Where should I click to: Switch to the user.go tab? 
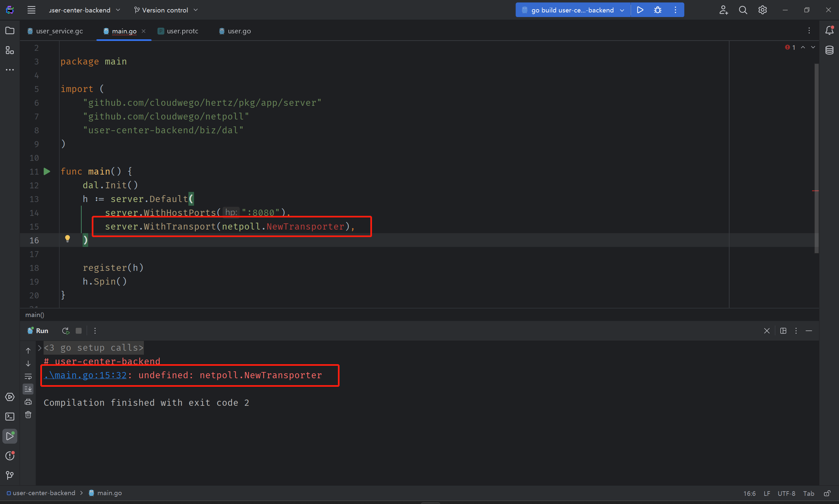click(x=235, y=31)
